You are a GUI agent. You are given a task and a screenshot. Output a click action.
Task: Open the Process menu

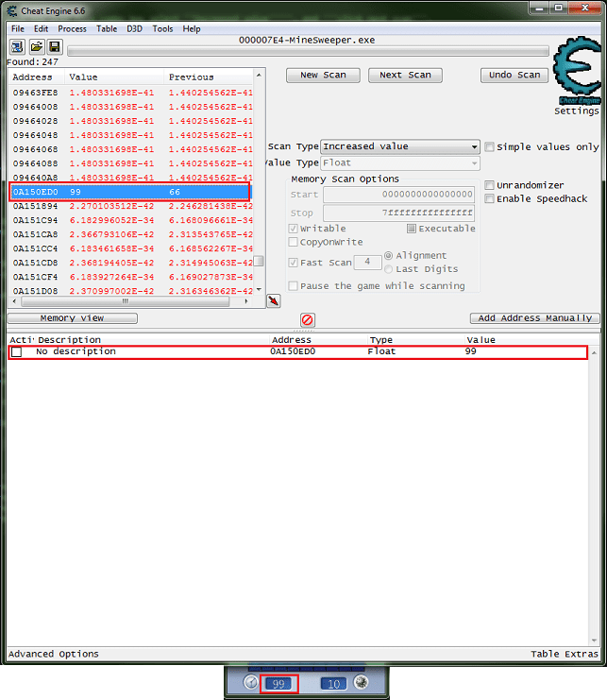point(73,28)
